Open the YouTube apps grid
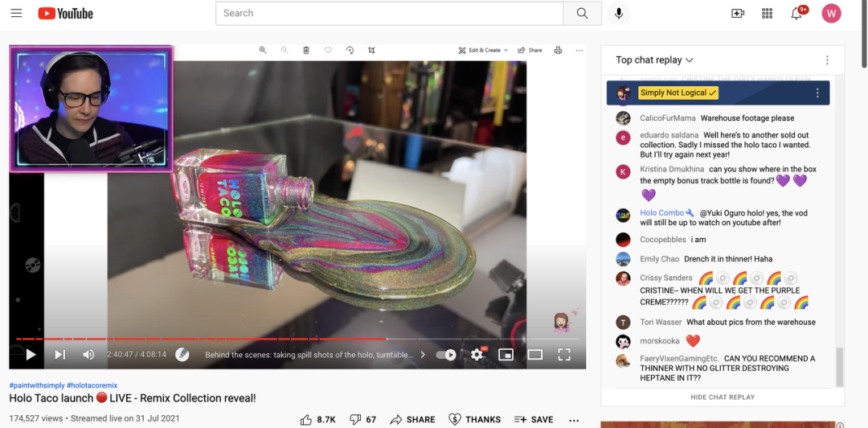The image size is (868, 428). point(767,14)
